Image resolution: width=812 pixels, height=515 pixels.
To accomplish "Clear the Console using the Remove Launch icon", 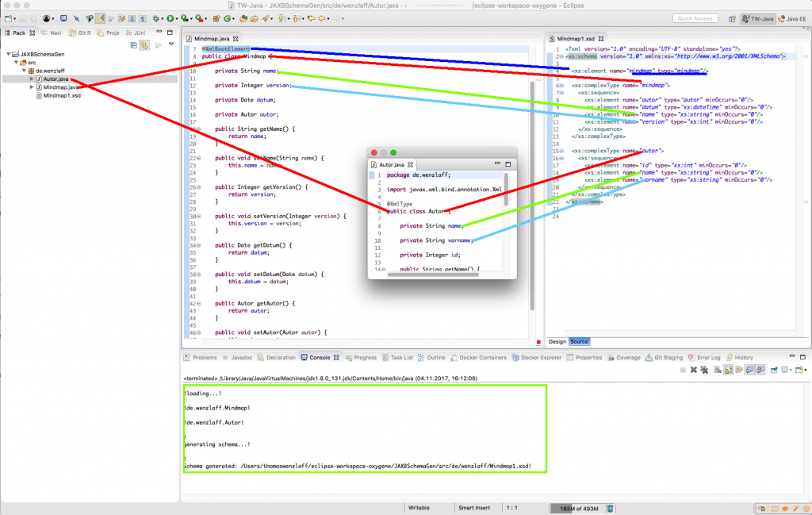I will pos(693,370).
